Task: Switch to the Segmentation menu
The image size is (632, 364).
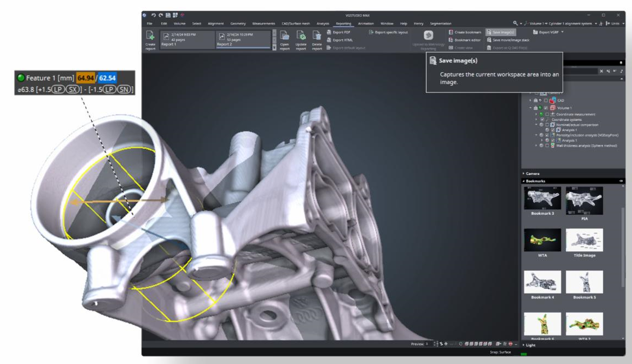Action: pyautogui.click(x=442, y=24)
